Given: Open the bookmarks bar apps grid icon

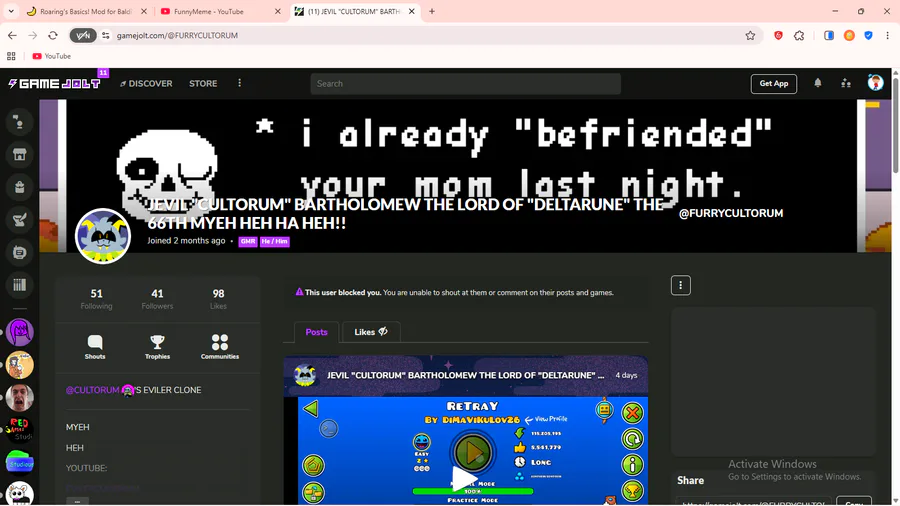Looking at the screenshot, I should (x=11, y=56).
